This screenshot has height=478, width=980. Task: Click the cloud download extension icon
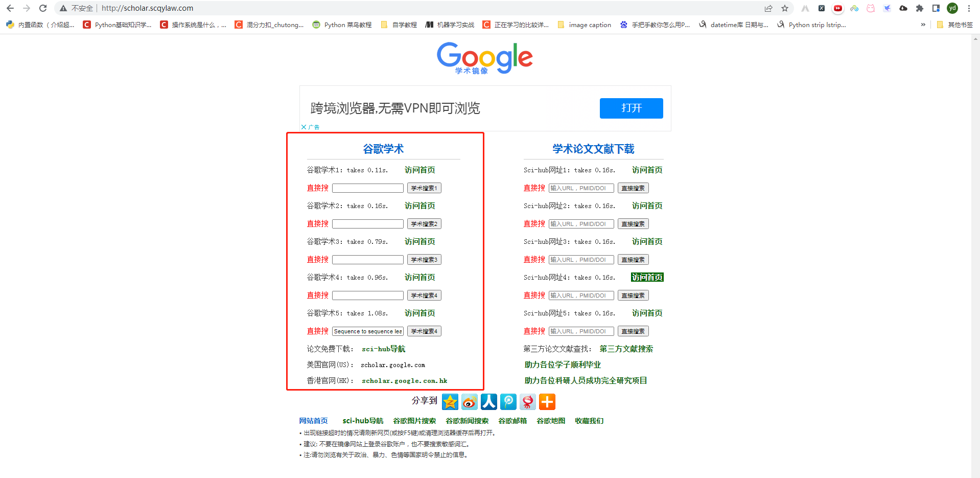coord(903,8)
